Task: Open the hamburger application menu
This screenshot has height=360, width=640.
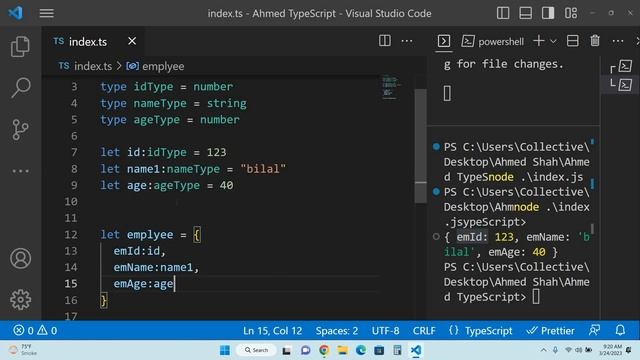Action: [47, 13]
